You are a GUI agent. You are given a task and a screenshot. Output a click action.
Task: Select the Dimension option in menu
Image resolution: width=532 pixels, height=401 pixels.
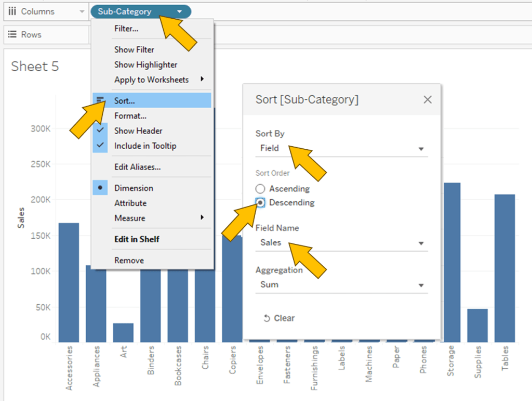[x=134, y=188]
